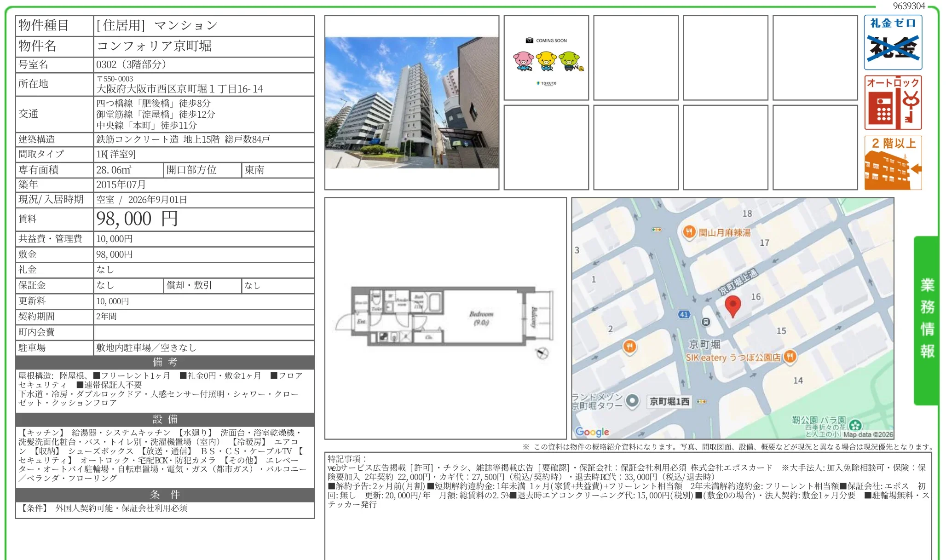The width and height of the screenshot is (946, 560).
Task: Click the compass icon on floor plan
Action: 542,353
